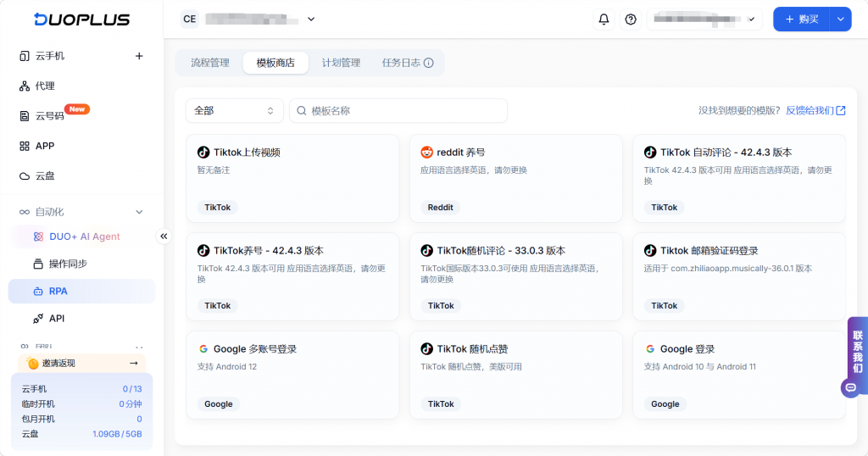Click the arrow on 邀请返现 banner

pos(133,363)
